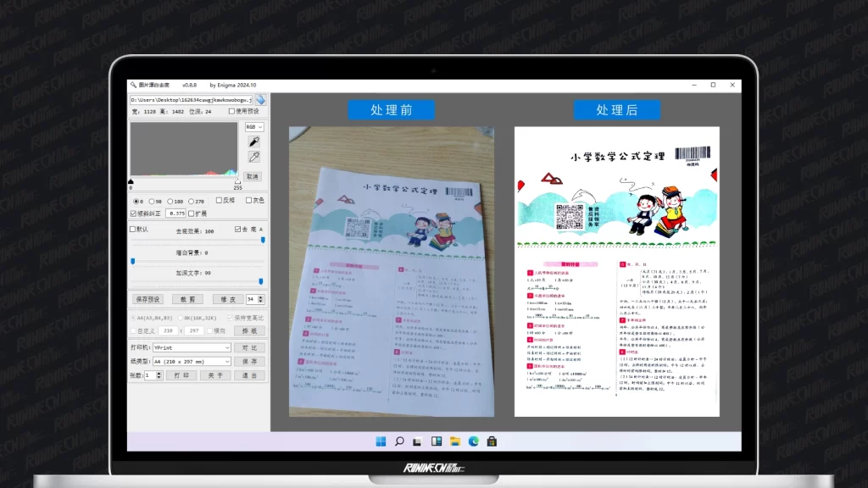868x488 pixels.
Task: Click the image file path field
Action: 191,100
